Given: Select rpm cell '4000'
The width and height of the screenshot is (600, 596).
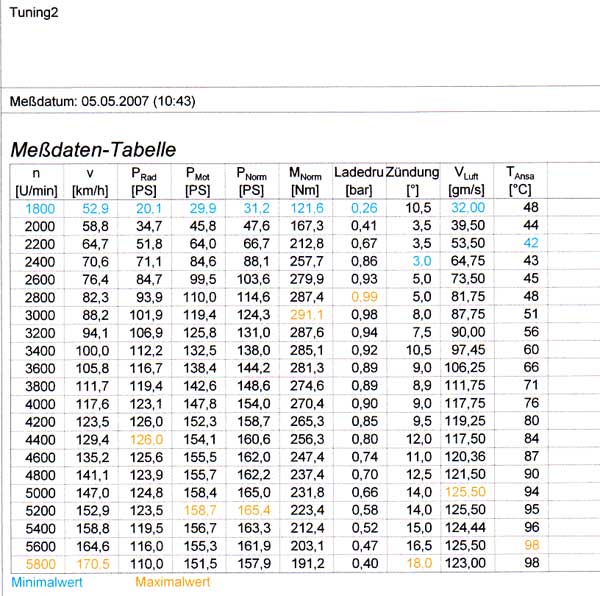Looking at the screenshot, I should [40, 404].
